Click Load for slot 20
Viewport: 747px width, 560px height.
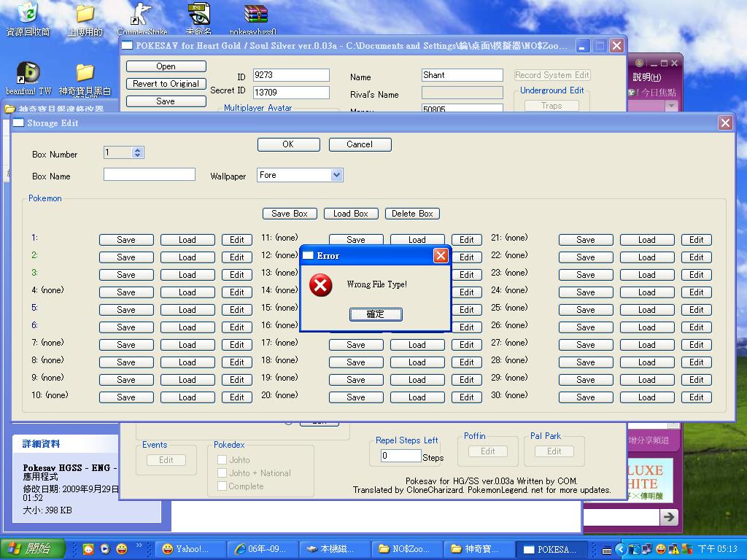[x=417, y=397]
